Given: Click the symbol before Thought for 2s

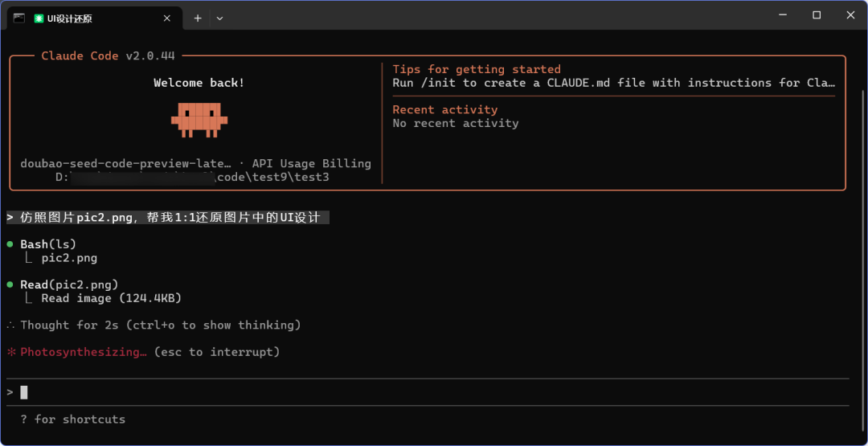Looking at the screenshot, I should (x=10, y=325).
